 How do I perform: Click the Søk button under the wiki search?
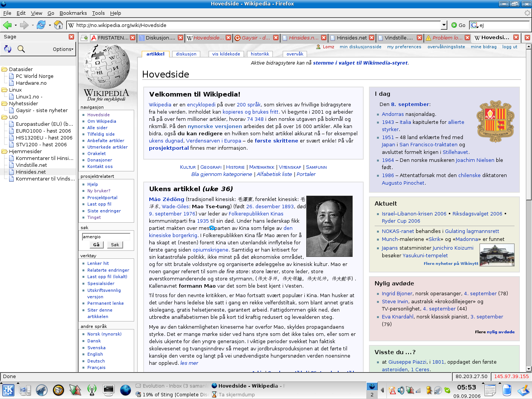coord(115,245)
